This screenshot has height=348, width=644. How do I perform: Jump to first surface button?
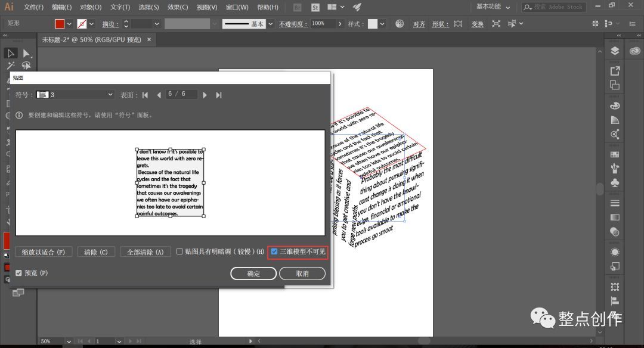(145, 95)
